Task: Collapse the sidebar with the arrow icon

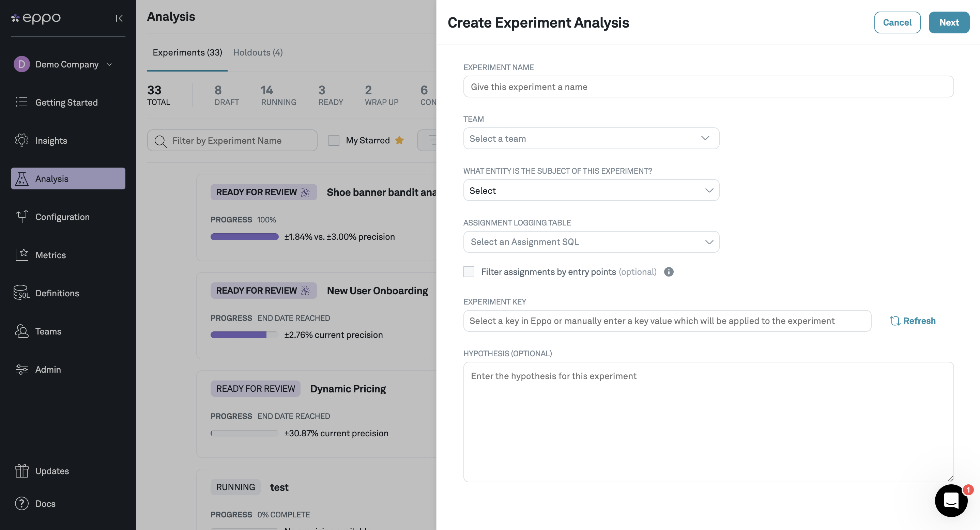Action: click(119, 18)
